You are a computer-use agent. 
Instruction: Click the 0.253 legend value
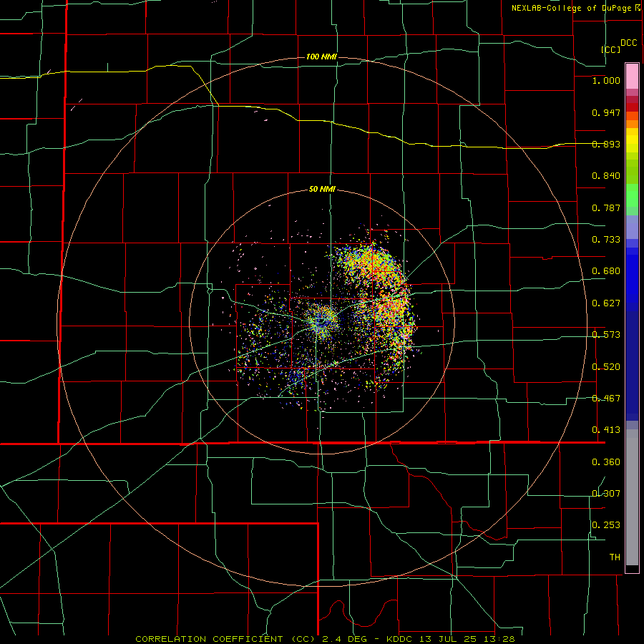tap(606, 525)
